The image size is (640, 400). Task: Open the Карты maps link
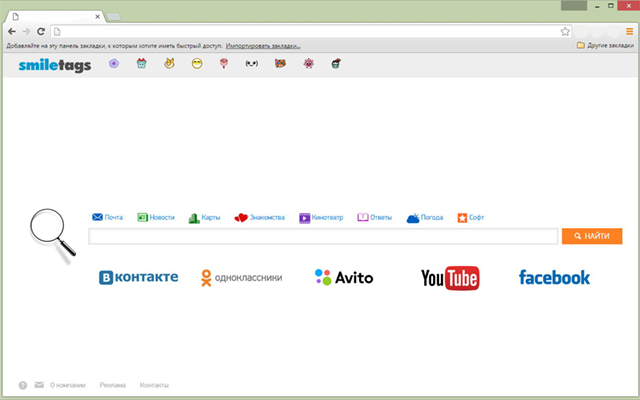[x=204, y=218]
